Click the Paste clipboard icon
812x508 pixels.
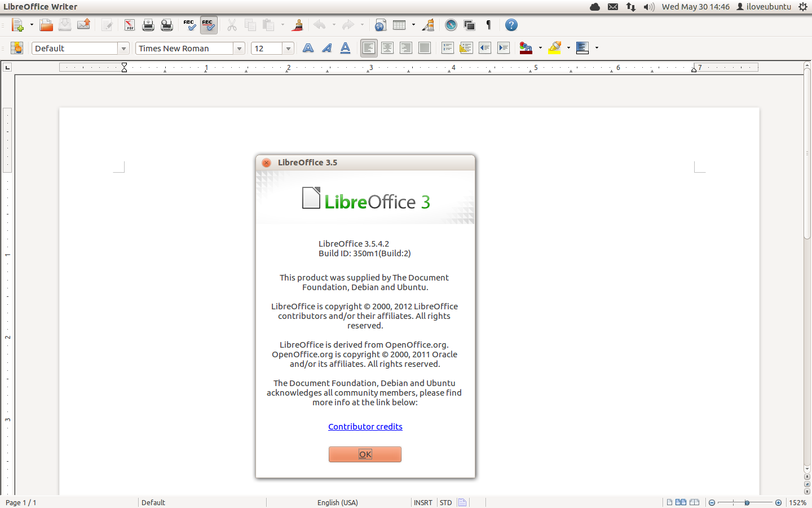coord(269,25)
